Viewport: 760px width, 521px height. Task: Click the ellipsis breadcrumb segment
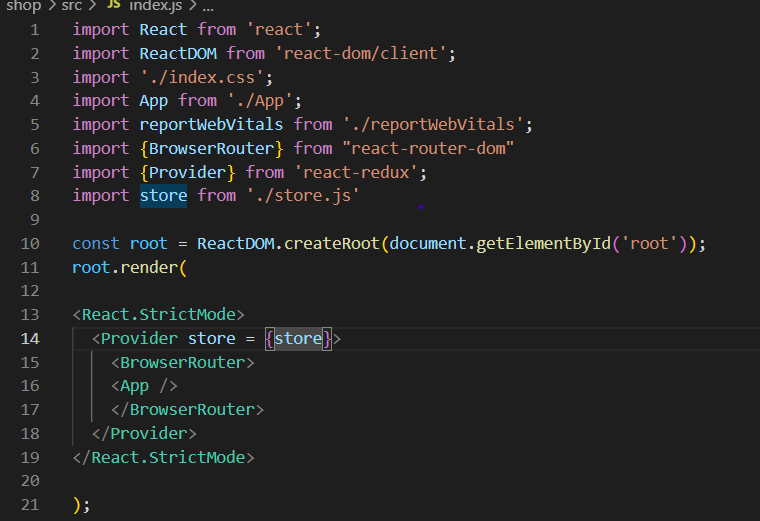[x=208, y=7]
